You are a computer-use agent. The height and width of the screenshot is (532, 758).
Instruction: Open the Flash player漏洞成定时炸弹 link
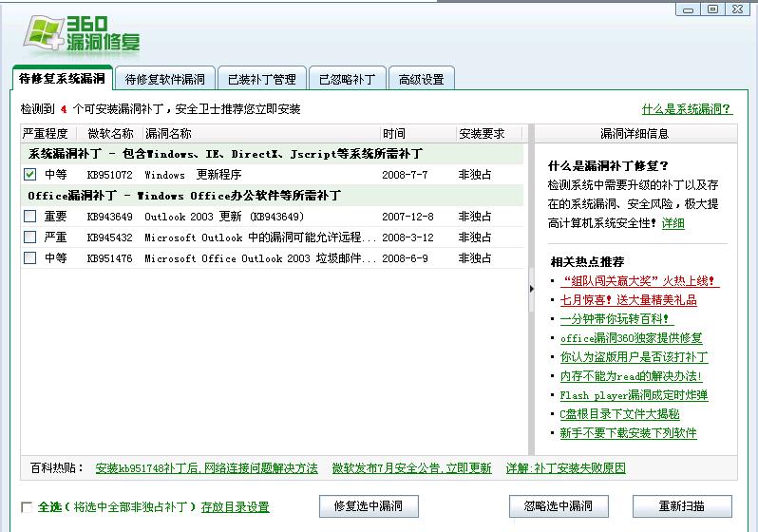click(x=634, y=395)
